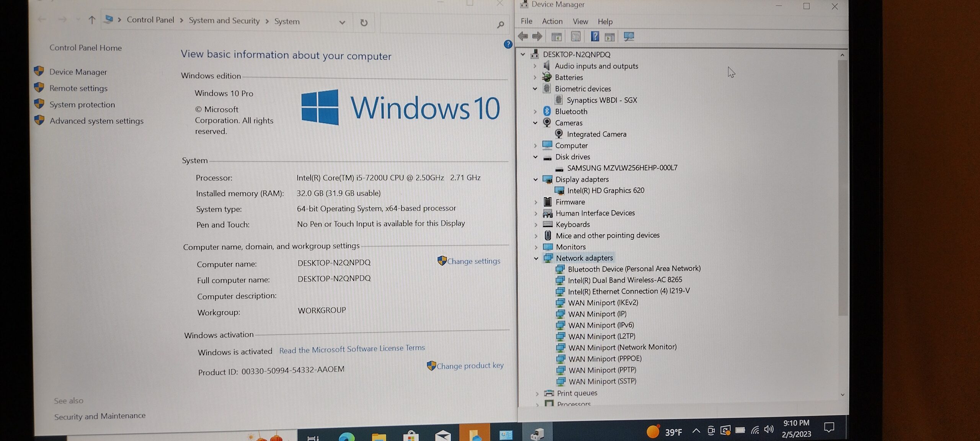The width and height of the screenshot is (980, 441).
Task: Click the Back arrow in Device Manager toolbar
Action: (523, 36)
